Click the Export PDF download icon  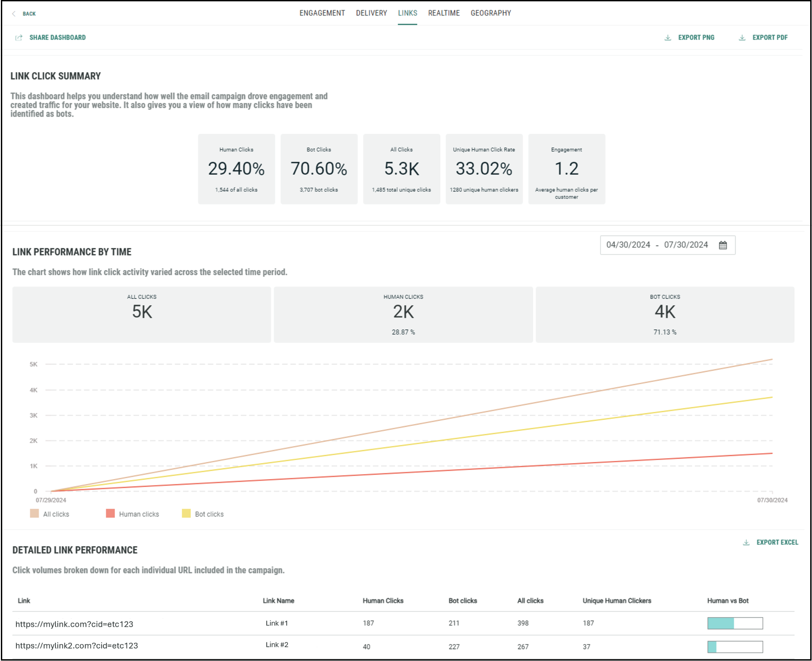(742, 38)
